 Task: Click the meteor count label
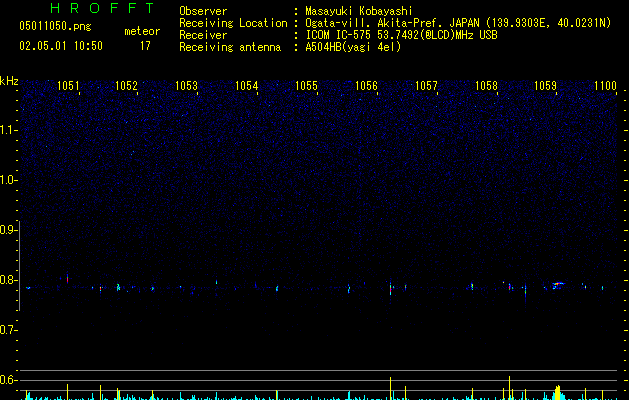(142, 31)
